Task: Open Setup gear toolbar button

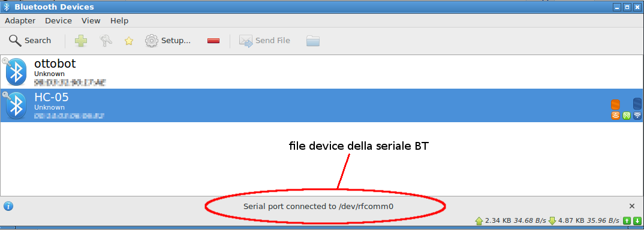Action: pyautogui.click(x=168, y=41)
